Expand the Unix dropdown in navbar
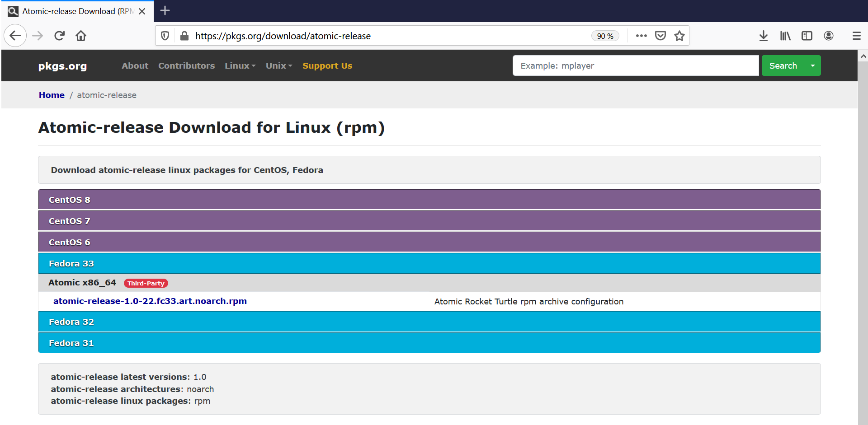868x425 pixels. pyautogui.click(x=279, y=65)
